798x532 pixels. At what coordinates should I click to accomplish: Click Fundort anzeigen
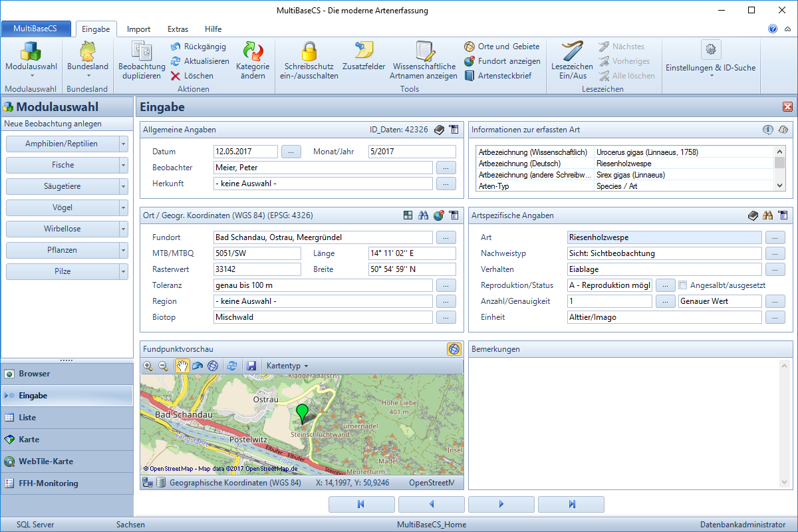click(x=502, y=61)
